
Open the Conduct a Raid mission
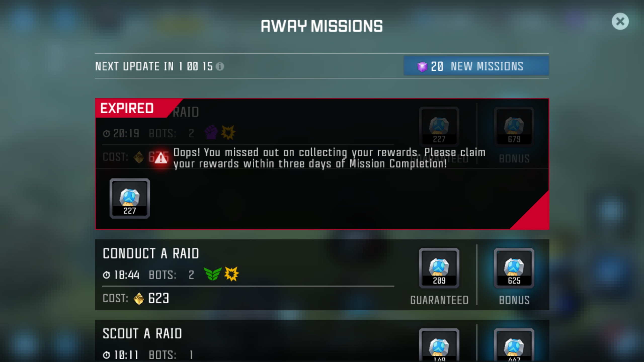tap(322, 275)
